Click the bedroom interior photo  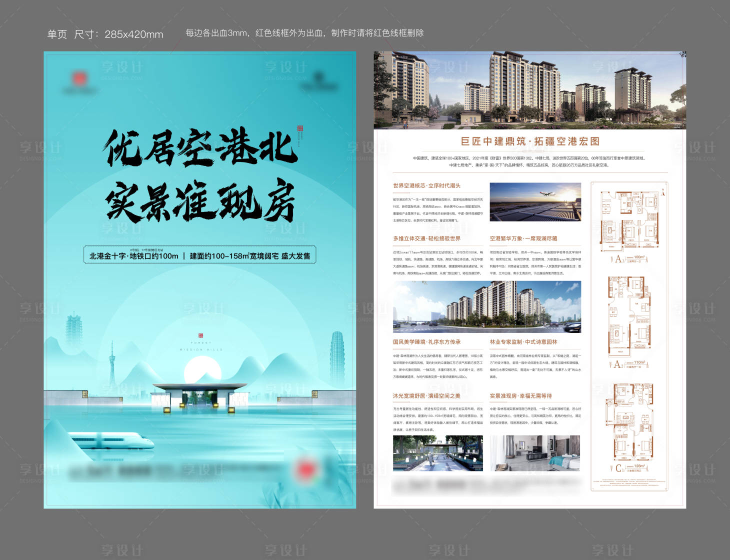pos(535,453)
